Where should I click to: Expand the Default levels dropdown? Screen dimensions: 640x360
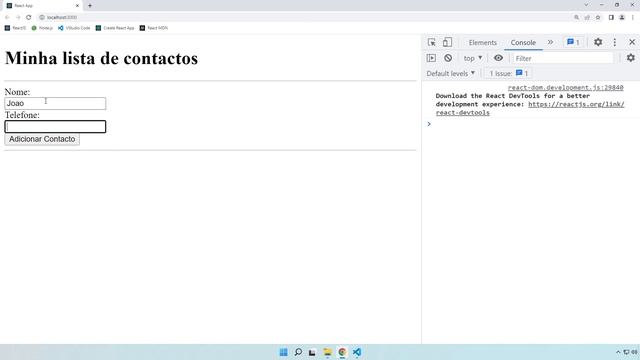(451, 73)
